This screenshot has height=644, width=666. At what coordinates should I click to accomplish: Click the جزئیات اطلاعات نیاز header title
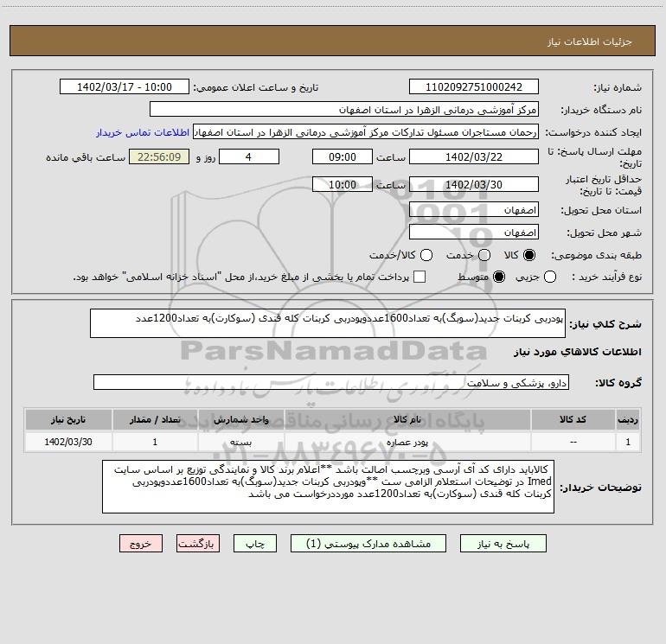[590, 41]
